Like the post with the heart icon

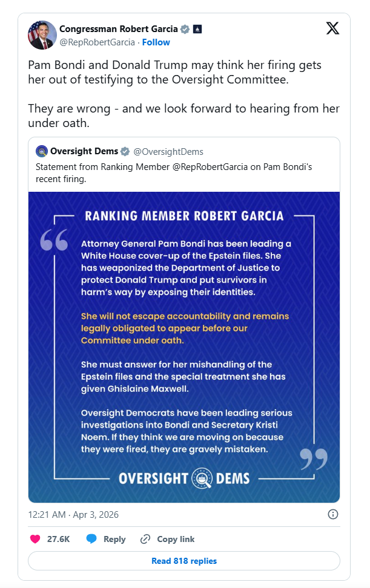pos(35,539)
